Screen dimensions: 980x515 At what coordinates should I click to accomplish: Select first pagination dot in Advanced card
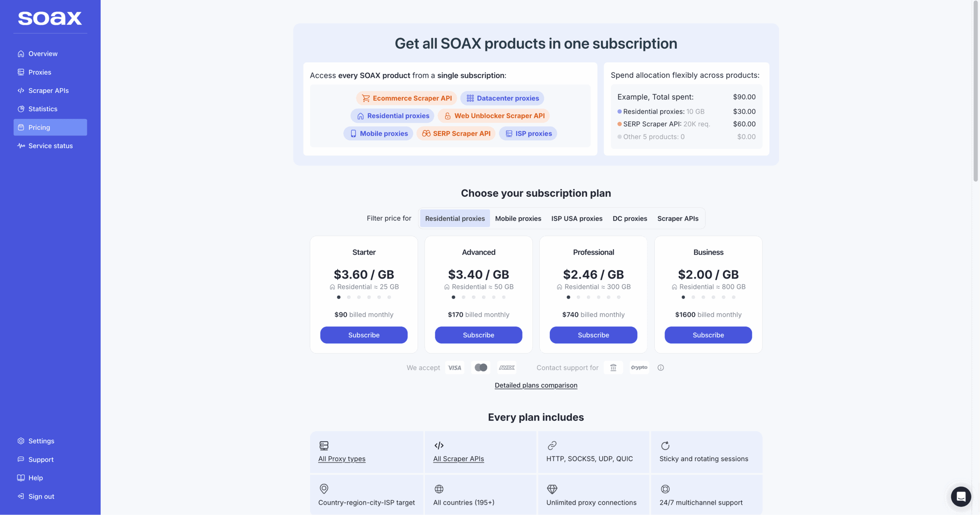tap(454, 297)
